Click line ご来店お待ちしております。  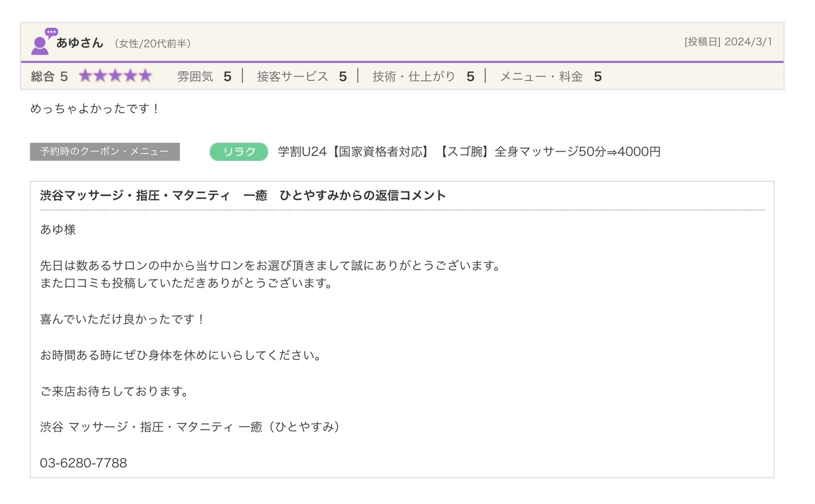pyautogui.click(x=115, y=391)
